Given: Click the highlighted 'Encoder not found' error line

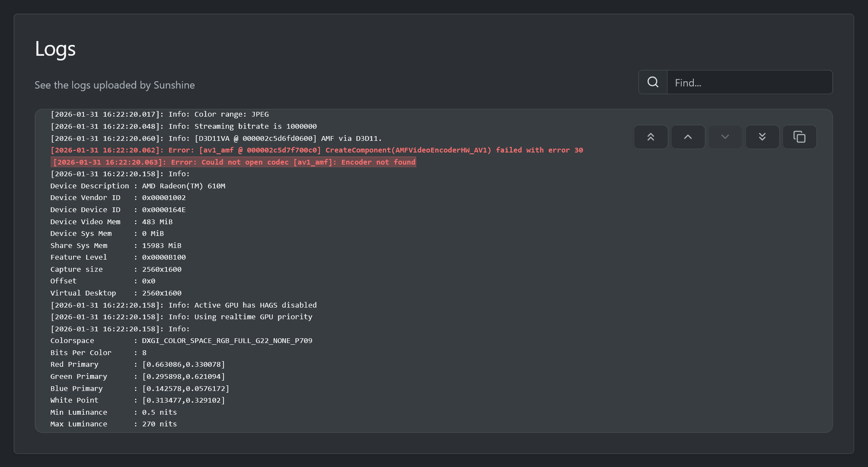Looking at the screenshot, I should tap(233, 162).
